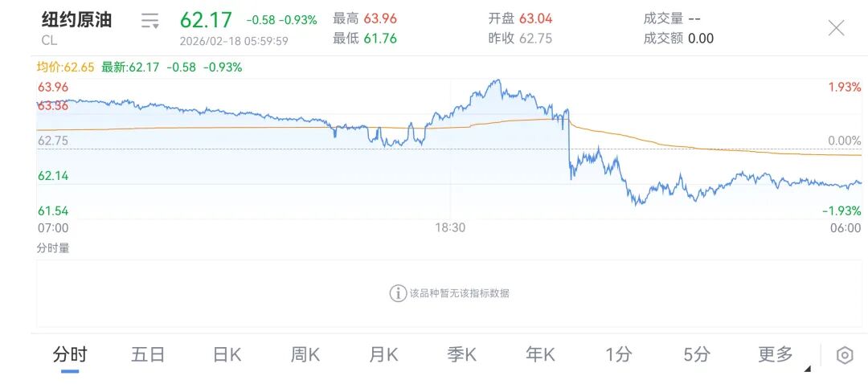This screenshot has width=868, height=384.
Task: Expand the 更多 periods dropdown
Action: (x=777, y=354)
